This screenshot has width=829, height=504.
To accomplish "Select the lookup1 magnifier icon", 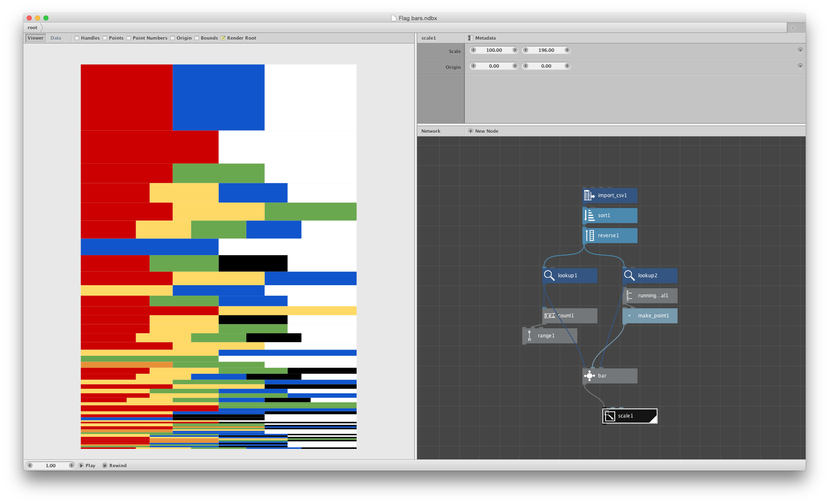I will tap(549, 275).
